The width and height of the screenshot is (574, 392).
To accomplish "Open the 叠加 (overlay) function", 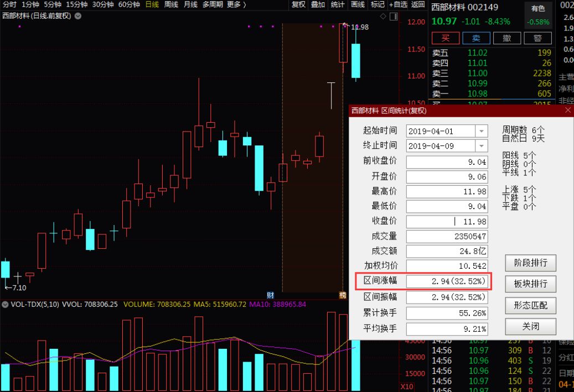I will [x=318, y=5].
